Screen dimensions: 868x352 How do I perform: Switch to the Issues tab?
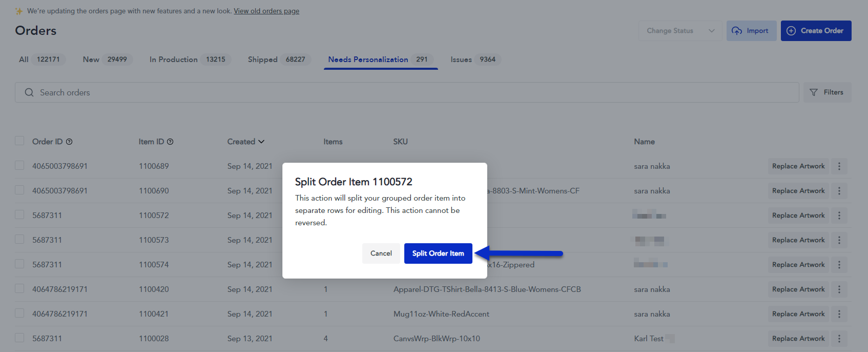(x=473, y=60)
